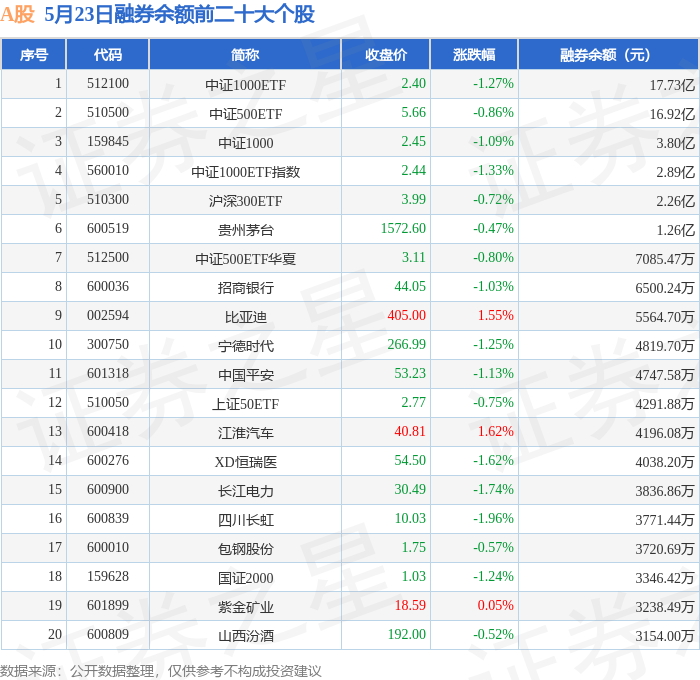Click the balance 3154.00万
This screenshot has height=680, width=700.
[665, 636]
